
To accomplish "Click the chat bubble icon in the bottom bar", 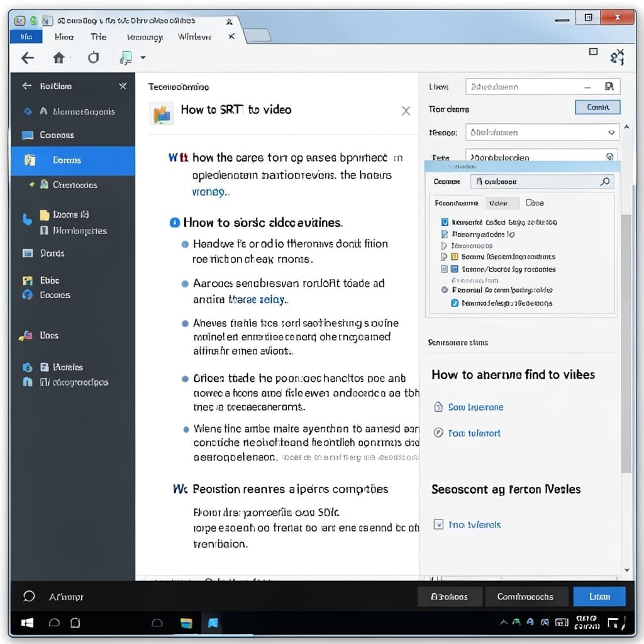I will tap(29, 596).
